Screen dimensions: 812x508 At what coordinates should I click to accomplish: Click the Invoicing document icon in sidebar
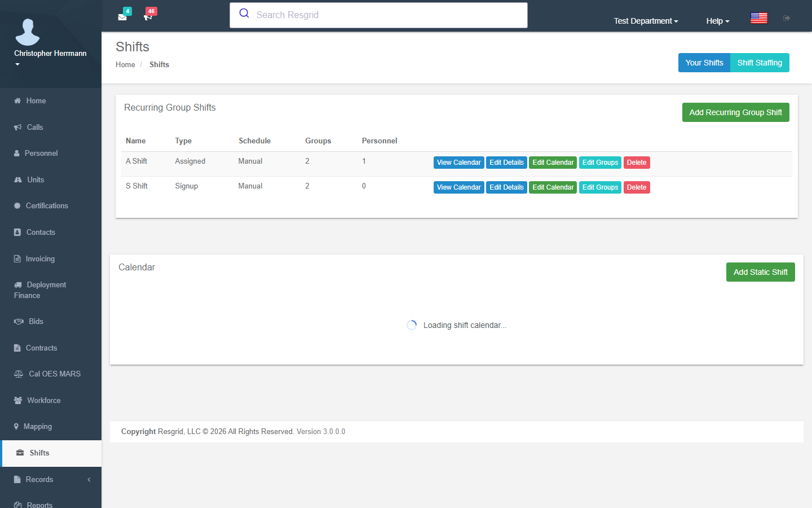[17, 259]
